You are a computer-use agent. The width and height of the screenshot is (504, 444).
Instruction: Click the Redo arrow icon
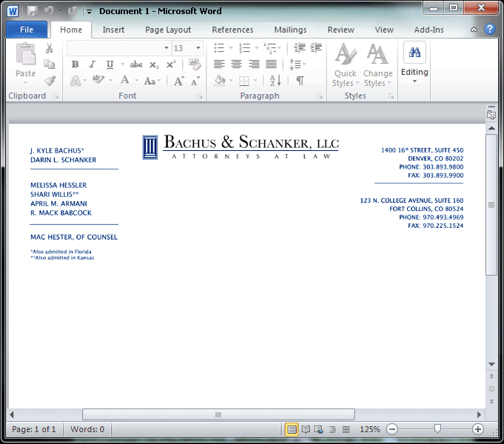pyautogui.click(x=73, y=11)
